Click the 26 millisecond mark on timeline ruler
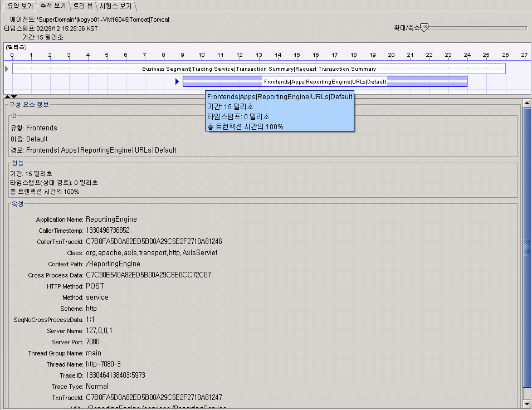The height and width of the screenshot is (410, 532). (x=505, y=55)
